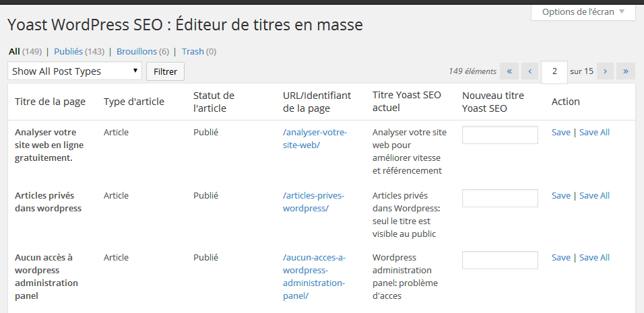Go to the previous page arrow
644x313 pixels.
[530, 71]
